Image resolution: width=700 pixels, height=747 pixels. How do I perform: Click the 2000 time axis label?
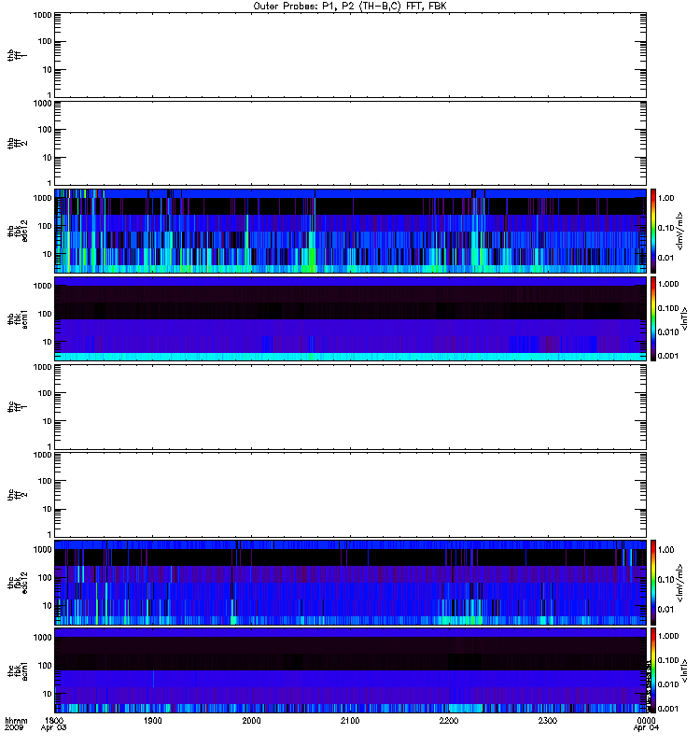pos(251,720)
